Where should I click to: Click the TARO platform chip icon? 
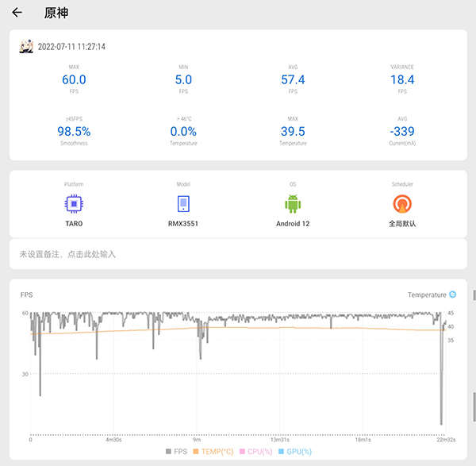[74, 204]
